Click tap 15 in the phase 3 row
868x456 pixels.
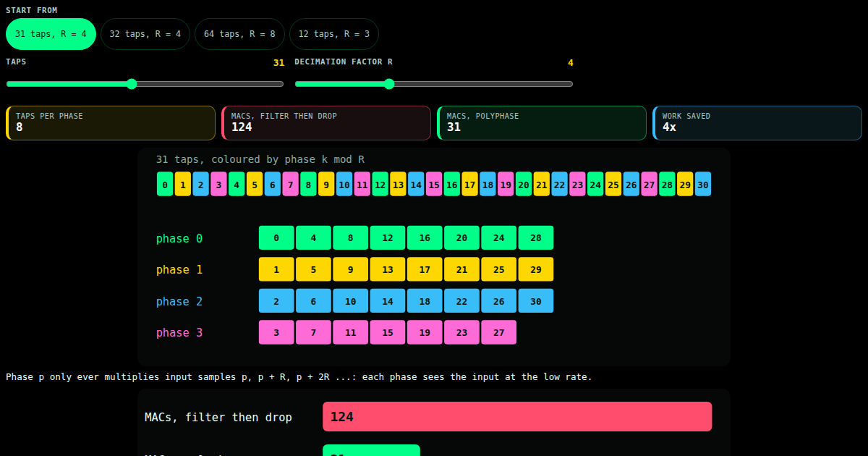click(x=388, y=332)
